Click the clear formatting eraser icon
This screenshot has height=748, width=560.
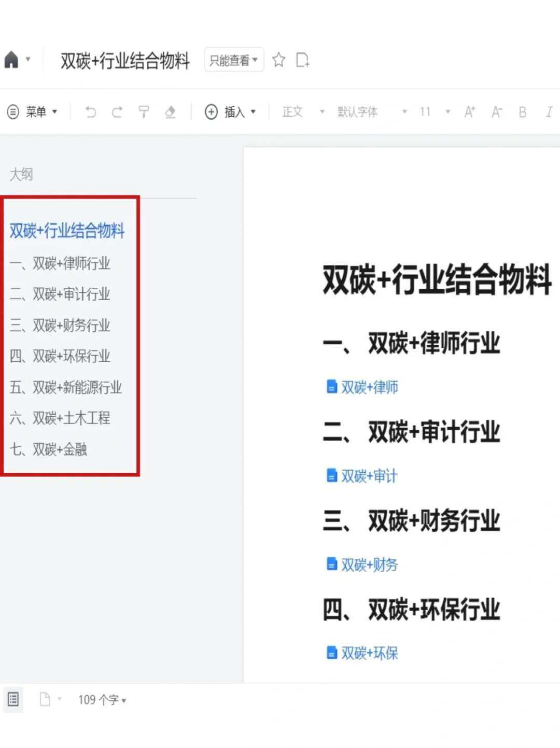pos(170,112)
